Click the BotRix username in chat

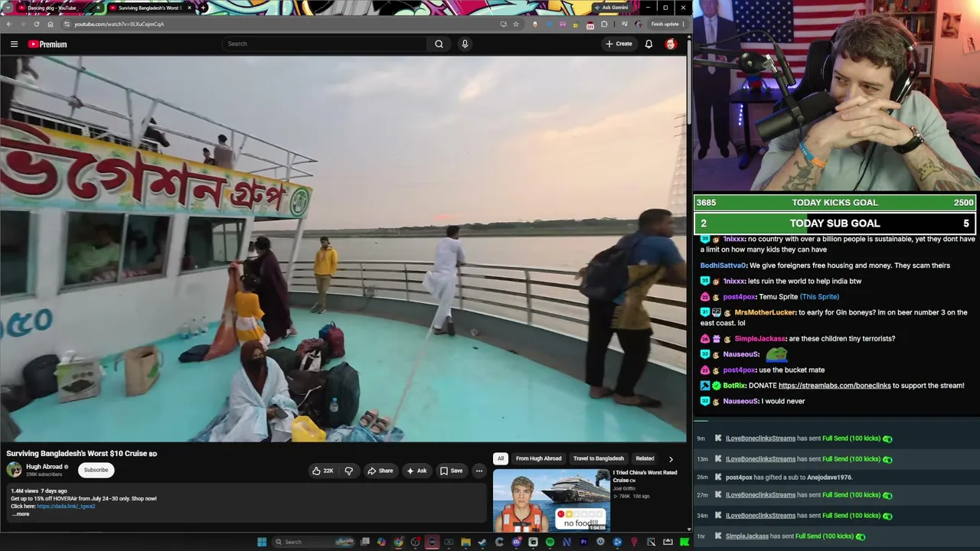pos(734,386)
